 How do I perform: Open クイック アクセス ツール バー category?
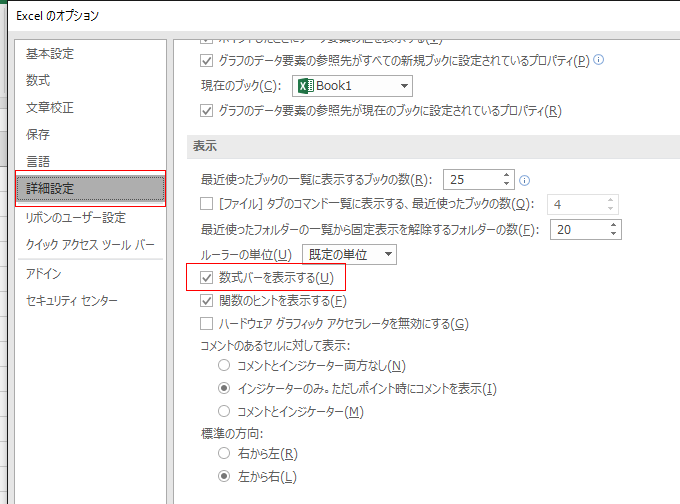click(x=90, y=245)
